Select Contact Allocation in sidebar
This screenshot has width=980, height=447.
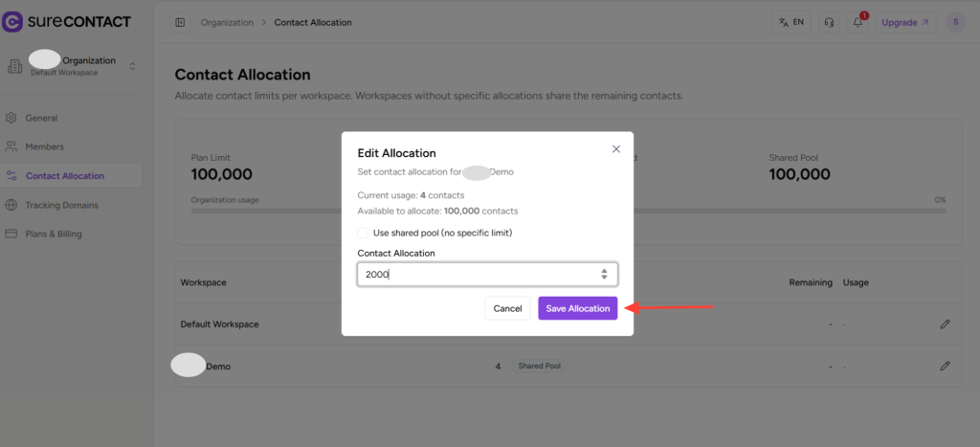click(65, 176)
